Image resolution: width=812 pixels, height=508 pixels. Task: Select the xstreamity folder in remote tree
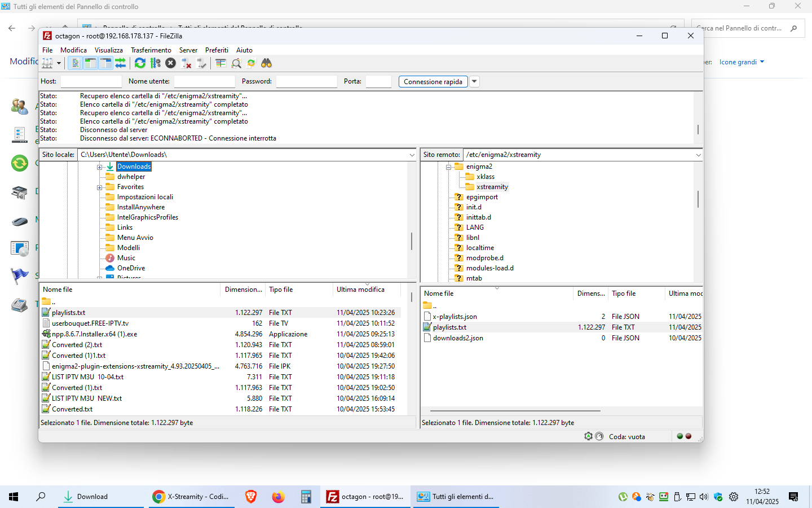(492, 187)
